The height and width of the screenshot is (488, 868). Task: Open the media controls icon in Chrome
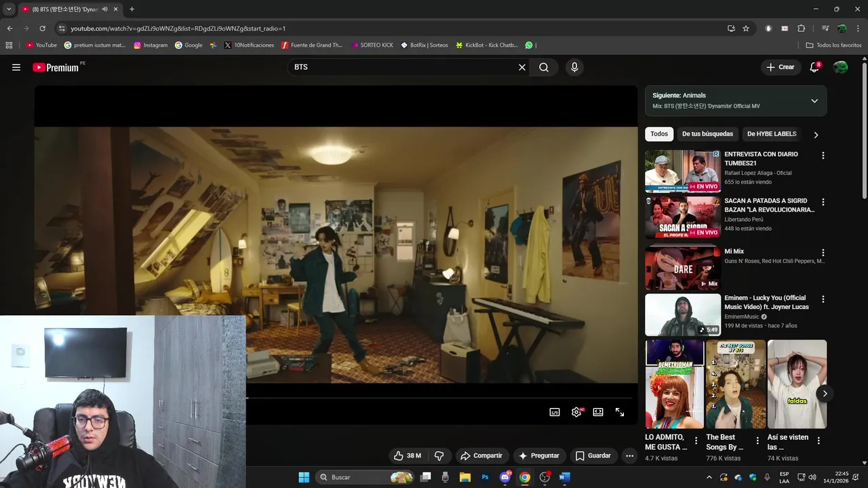click(825, 28)
